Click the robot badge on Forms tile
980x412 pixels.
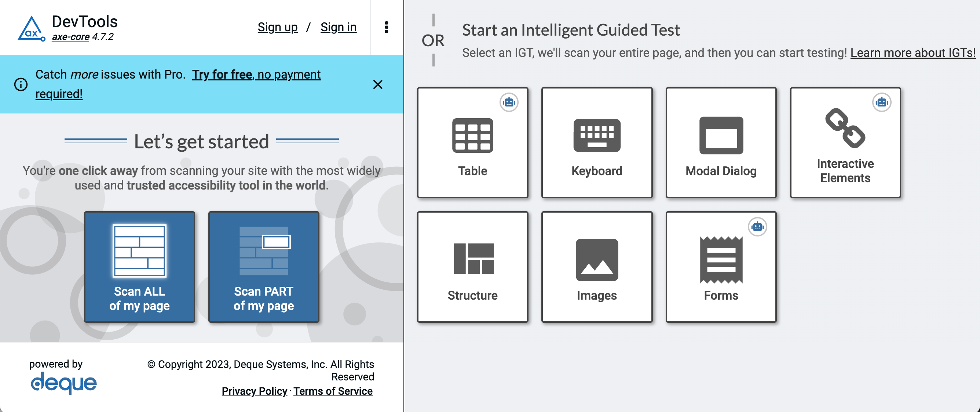tap(757, 227)
